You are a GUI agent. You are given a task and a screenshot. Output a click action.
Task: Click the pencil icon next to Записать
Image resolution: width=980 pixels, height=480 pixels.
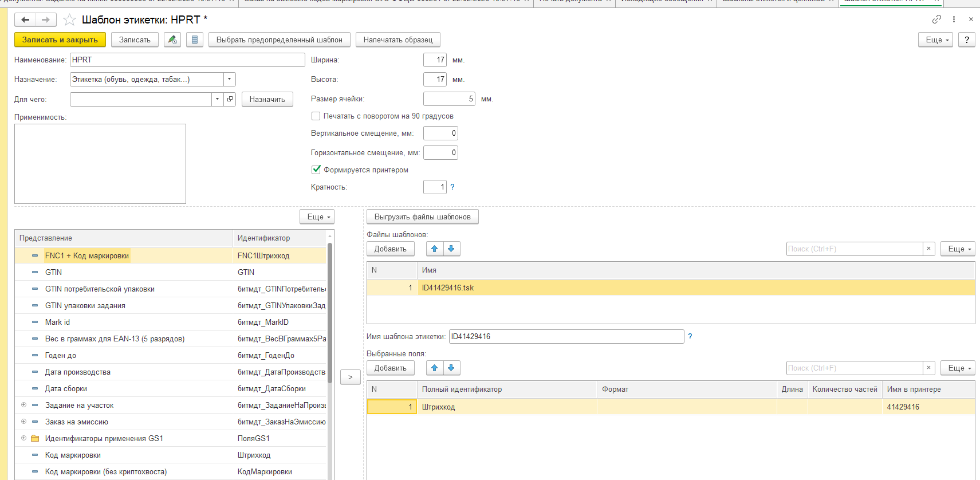[x=172, y=40]
